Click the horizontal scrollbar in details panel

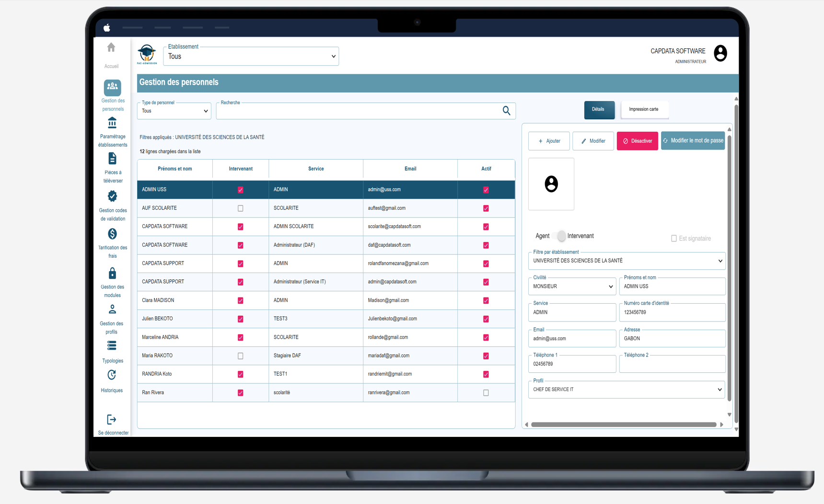pyautogui.click(x=623, y=425)
